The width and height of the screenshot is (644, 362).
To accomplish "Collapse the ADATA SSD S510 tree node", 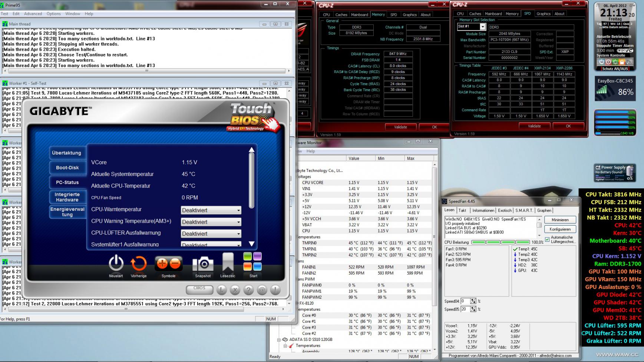I will [x=279, y=339].
